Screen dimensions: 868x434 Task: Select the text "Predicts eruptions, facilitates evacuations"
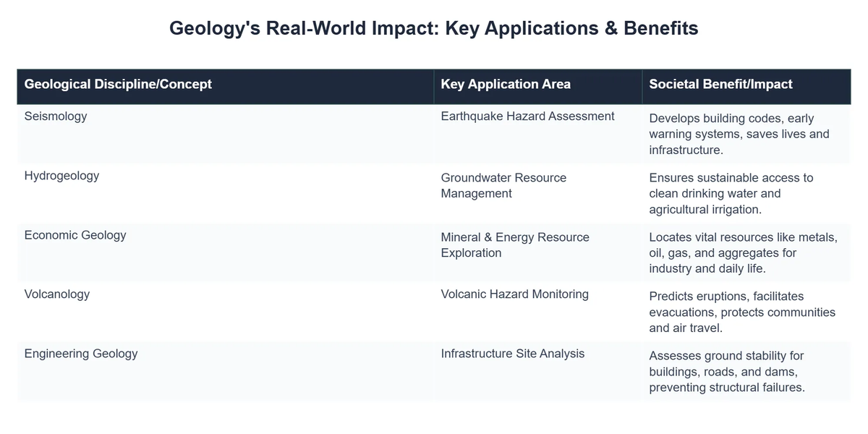pos(726,305)
